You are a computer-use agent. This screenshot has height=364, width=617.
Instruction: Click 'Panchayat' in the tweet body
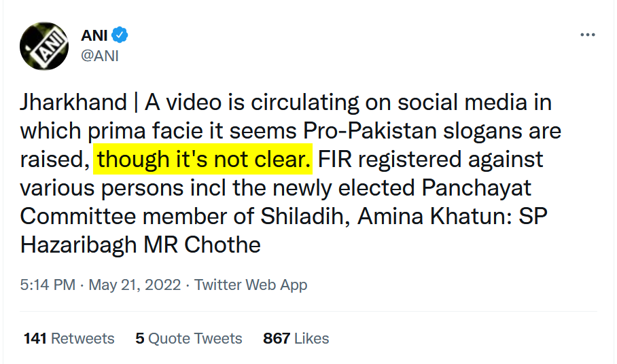(x=476, y=188)
